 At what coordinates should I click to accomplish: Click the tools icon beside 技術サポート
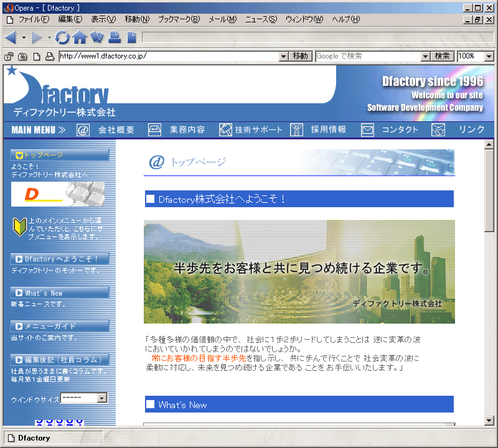[225, 130]
